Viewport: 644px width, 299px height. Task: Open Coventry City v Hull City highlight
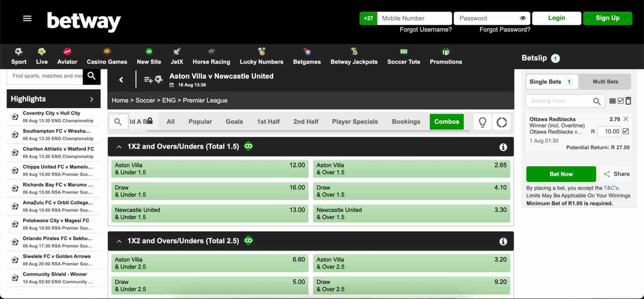[x=53, y=117]
